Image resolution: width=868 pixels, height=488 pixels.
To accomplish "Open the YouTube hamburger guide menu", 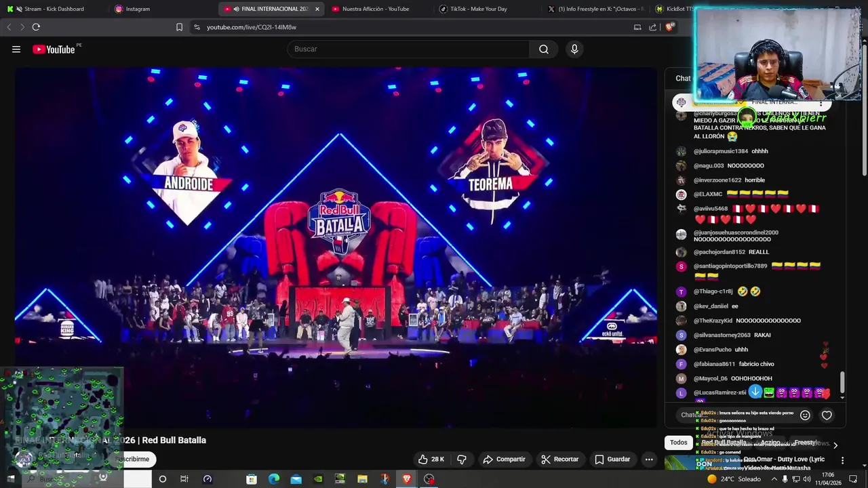I will 16,49.
